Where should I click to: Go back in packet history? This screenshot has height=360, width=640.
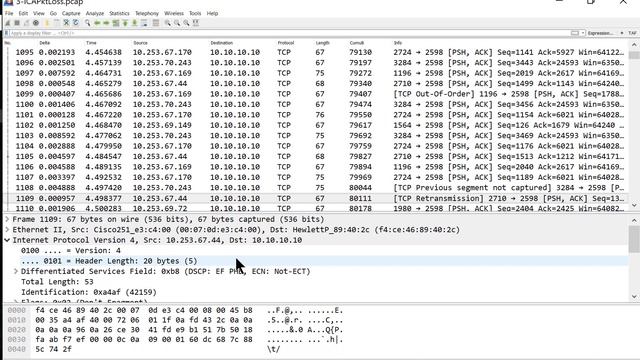point(97,23)
